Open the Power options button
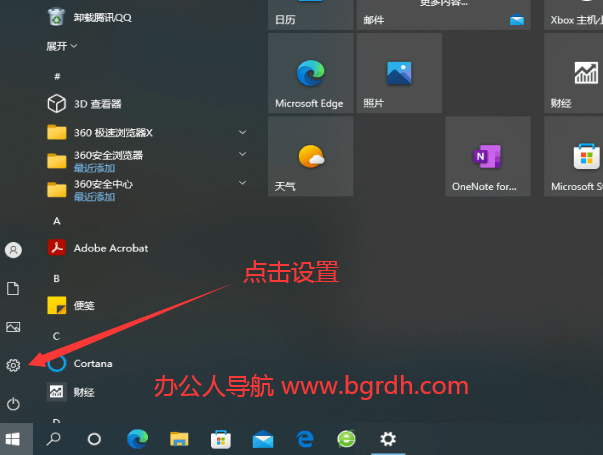The height and width of the screenshot is (455, 603). coord(13,404)
